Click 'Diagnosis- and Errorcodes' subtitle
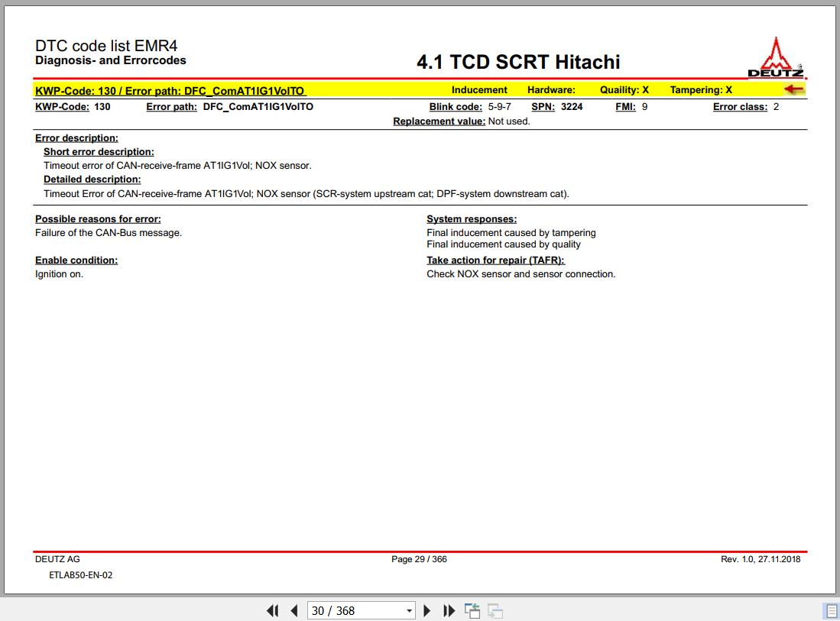The image size is (840, 621). [110, 60]
